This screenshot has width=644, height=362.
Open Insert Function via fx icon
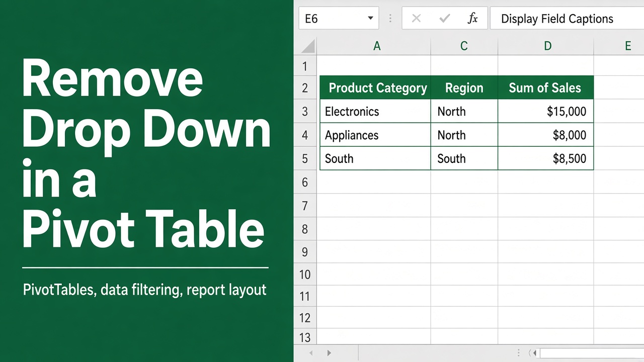click(472, 19)
